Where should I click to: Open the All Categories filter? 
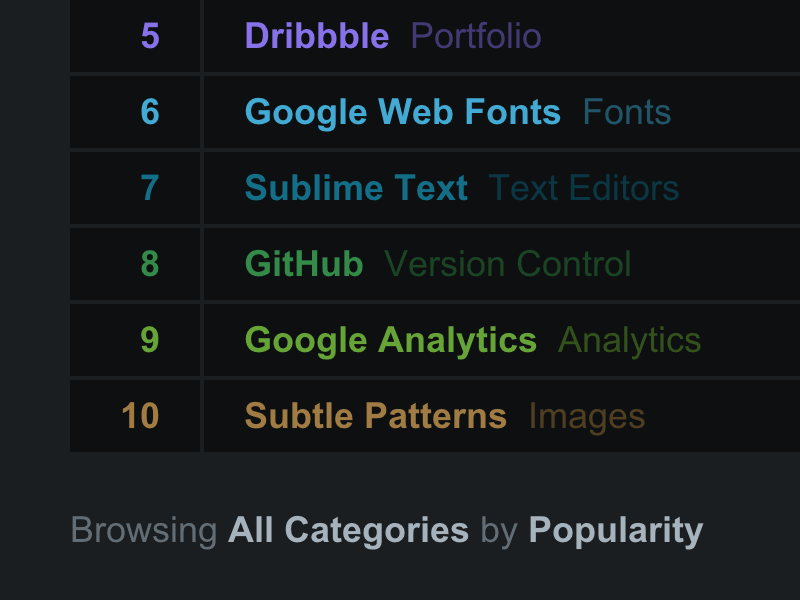348,530
